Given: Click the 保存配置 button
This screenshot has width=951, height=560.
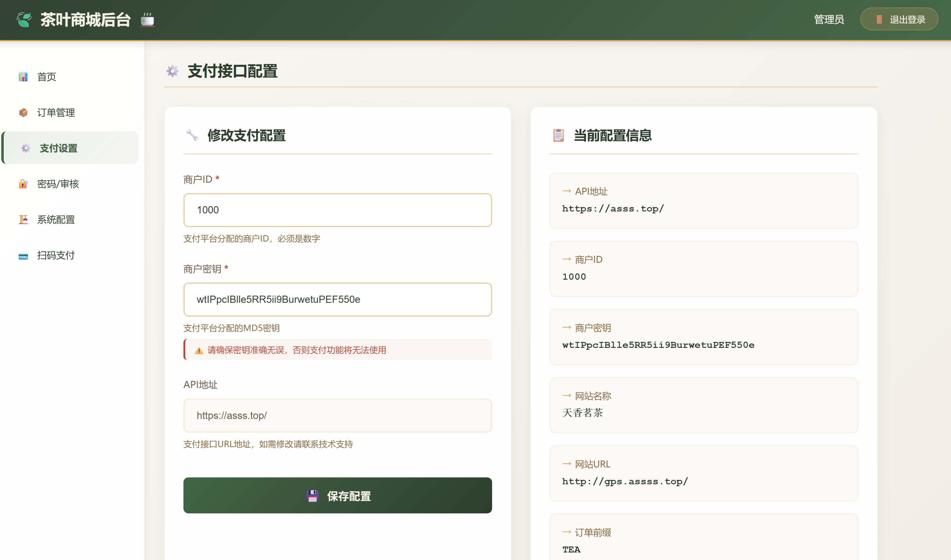Looking at the screenshot, I should (x=337, y=496).
